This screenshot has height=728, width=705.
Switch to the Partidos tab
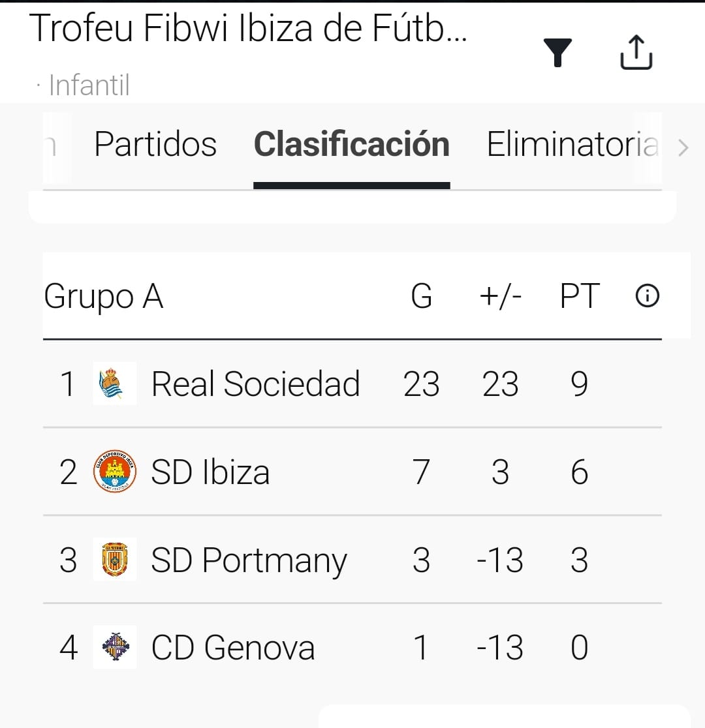tap(155, 144)
